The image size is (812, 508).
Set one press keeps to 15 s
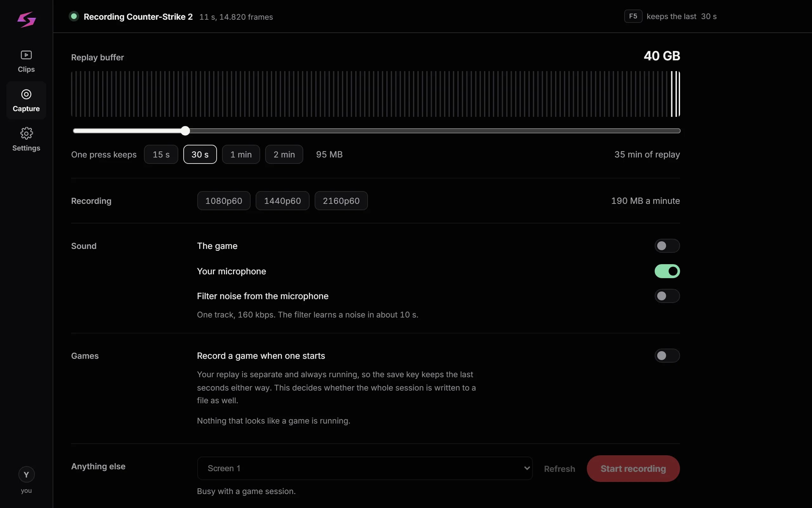tap(161, 155)
